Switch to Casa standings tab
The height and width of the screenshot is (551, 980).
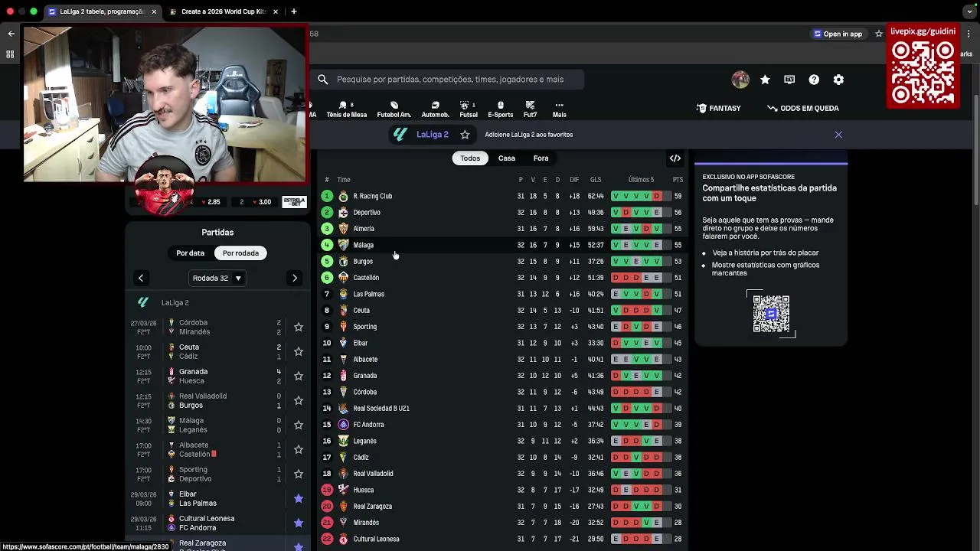[x=507, y=158]
